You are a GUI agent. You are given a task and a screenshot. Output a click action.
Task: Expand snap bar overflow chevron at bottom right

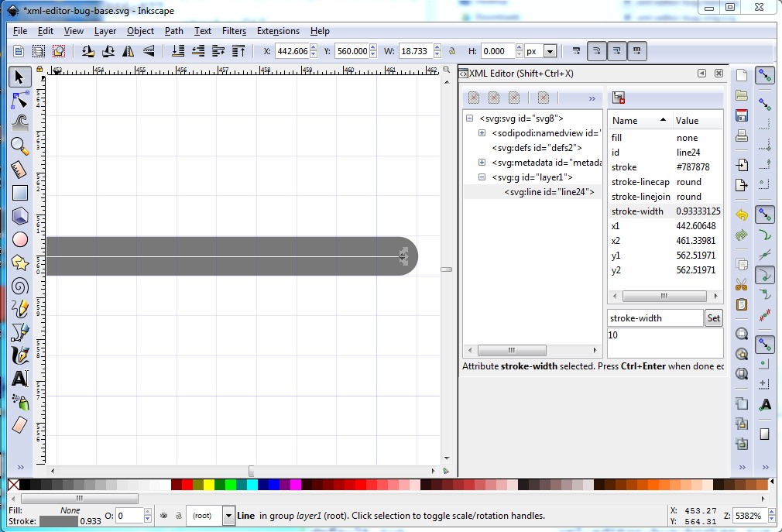pyautogui.click(x=765, y=467)
